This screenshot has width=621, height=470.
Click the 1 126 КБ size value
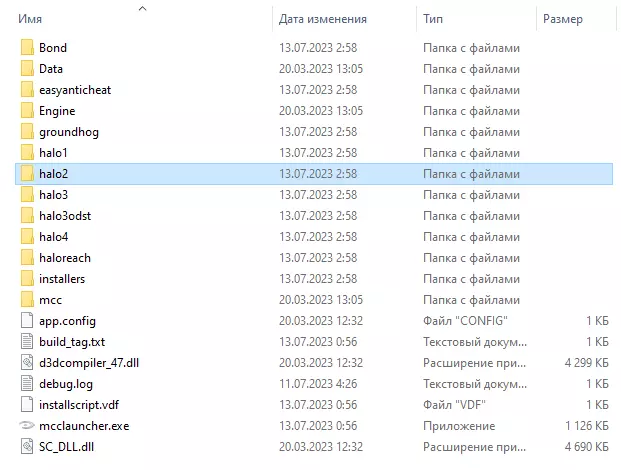pyautogui.click(x=587, y=426)
